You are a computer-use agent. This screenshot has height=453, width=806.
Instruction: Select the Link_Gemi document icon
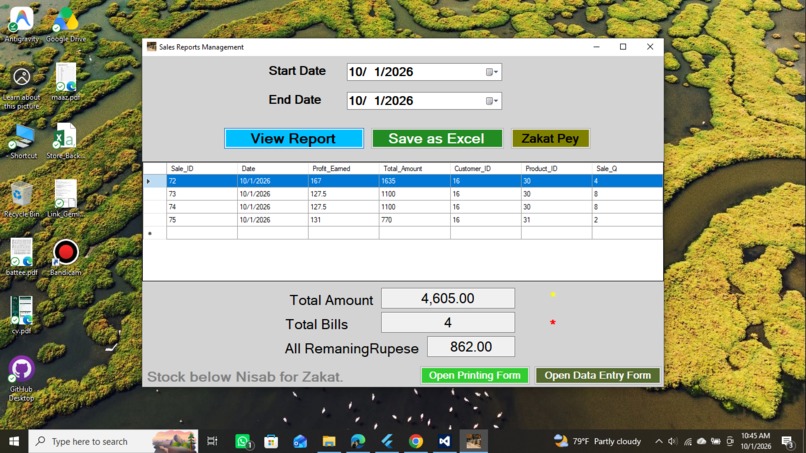tap(65, 200)
